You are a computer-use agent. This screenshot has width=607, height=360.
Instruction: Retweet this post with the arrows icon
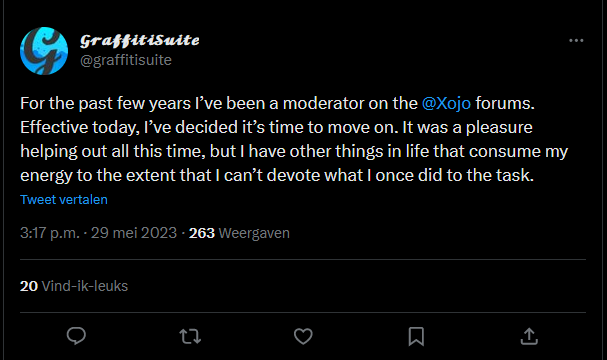point(190,336)
